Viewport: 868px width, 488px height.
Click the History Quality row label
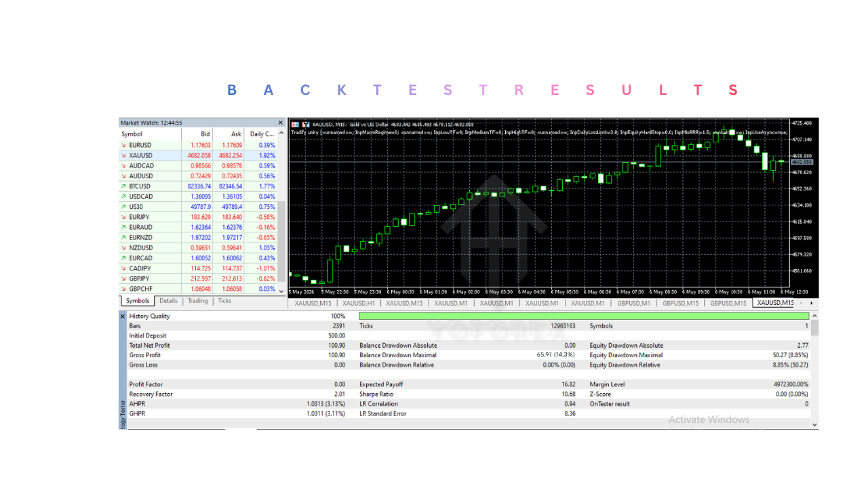149,317
